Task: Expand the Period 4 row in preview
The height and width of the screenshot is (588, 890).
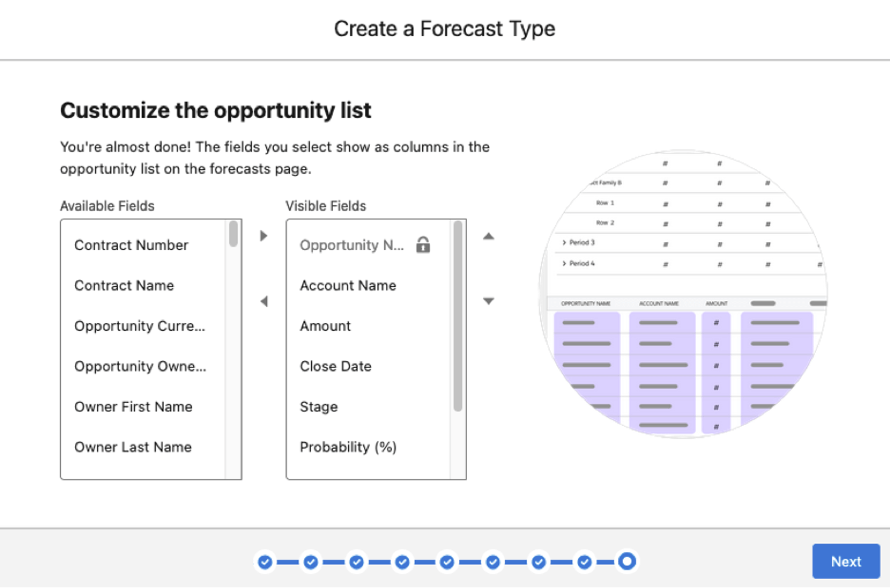Action: pyautogui.click(x=564, y=264)
